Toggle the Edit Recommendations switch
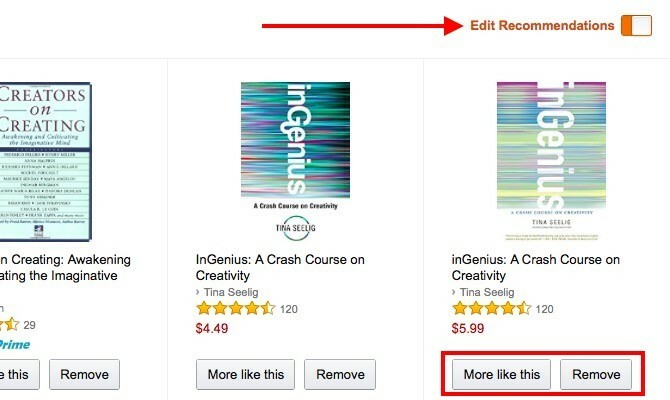 pyautogui.click(x=636, y=26)
